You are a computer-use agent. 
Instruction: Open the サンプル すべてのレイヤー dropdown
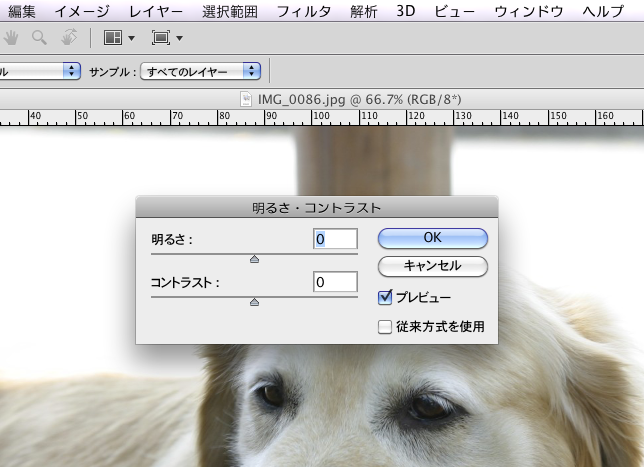click(200, 72)
